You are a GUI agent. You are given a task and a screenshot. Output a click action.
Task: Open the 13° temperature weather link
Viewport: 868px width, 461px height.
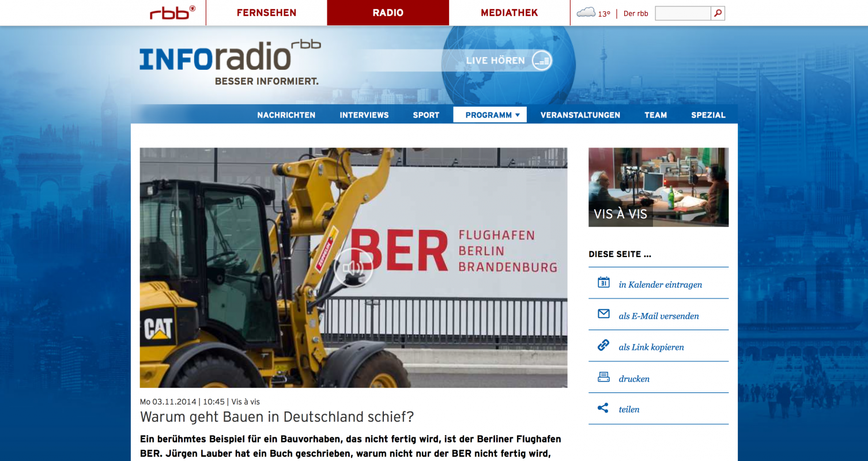pyautogui.click(x=603, y=14)
